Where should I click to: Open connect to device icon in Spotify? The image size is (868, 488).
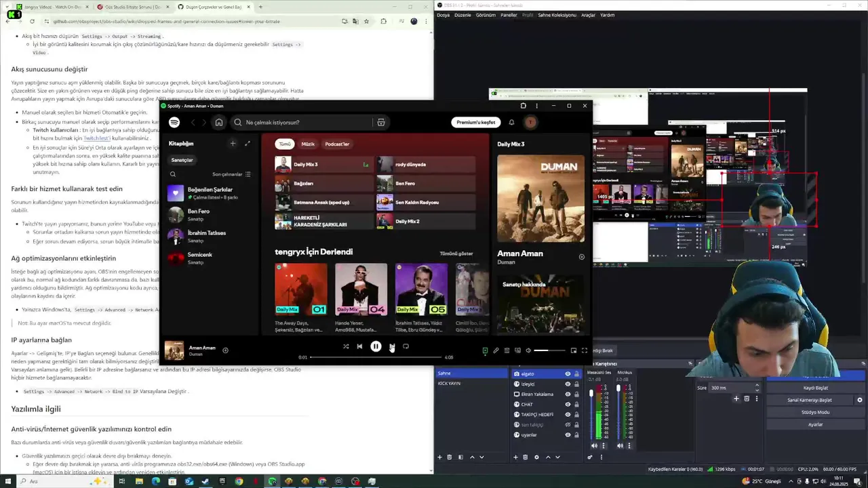pos(517,350)
